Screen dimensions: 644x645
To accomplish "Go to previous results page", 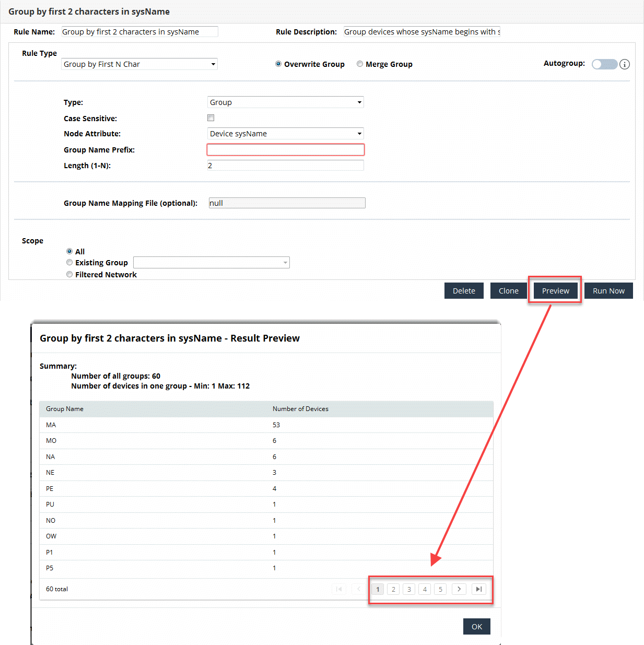I will (x=358, y=589).
